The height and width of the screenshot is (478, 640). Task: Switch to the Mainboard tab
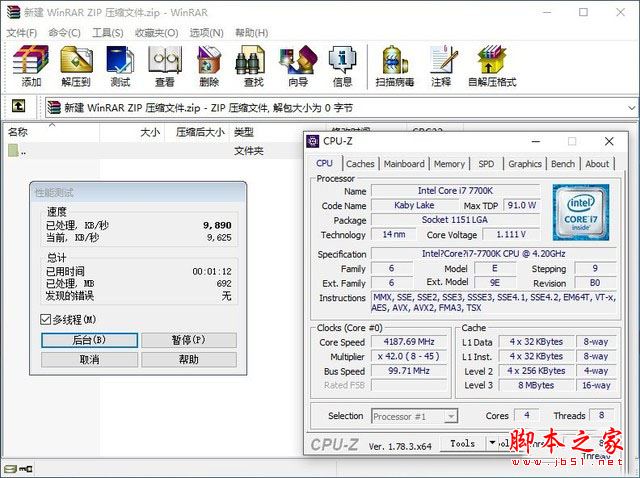point(404,164)
